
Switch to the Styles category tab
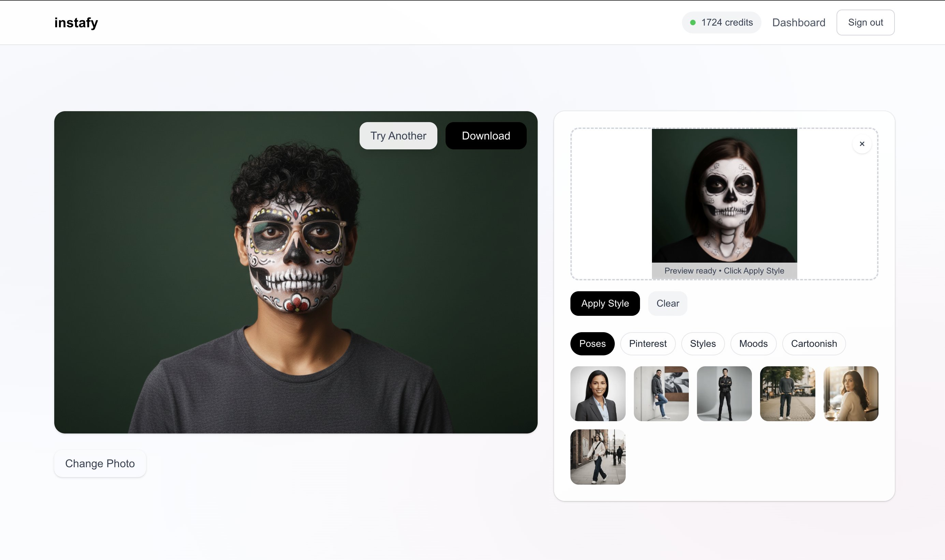click(x=703, y=344)
